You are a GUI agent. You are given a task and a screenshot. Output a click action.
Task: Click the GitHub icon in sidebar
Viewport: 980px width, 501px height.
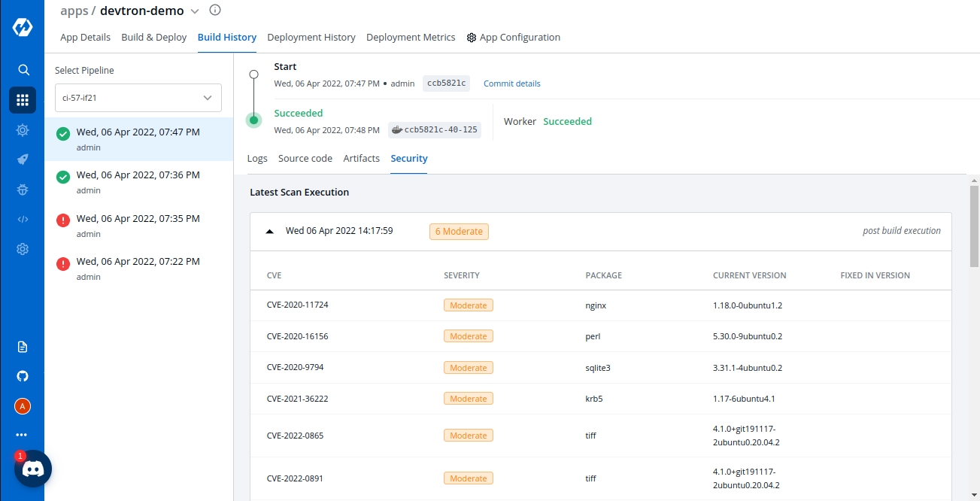click(x=23, y=376)
